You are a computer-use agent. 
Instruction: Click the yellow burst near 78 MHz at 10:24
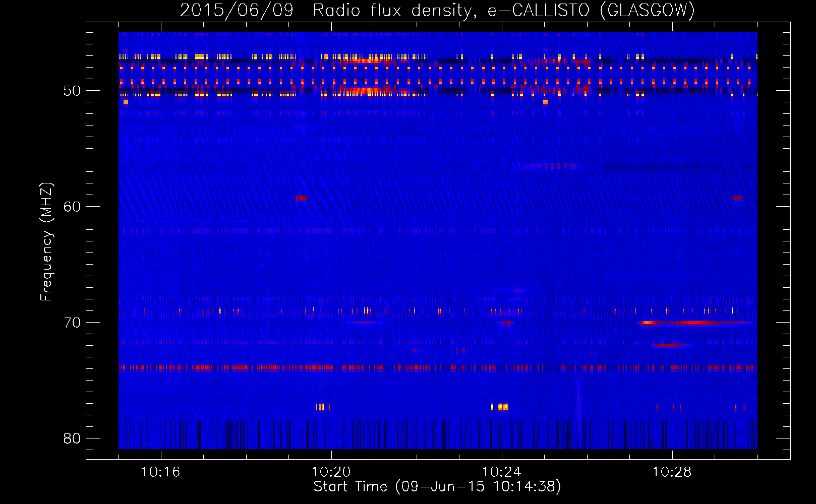point(500,407)
